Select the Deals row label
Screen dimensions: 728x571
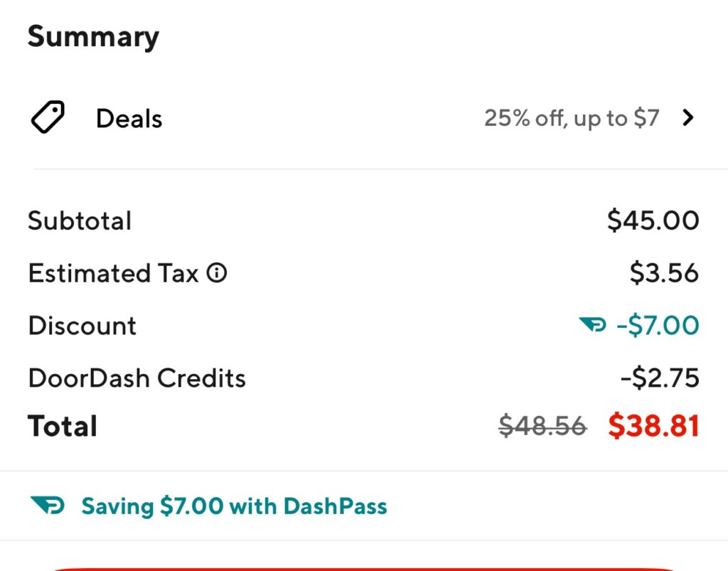click(x=129, y=118)
